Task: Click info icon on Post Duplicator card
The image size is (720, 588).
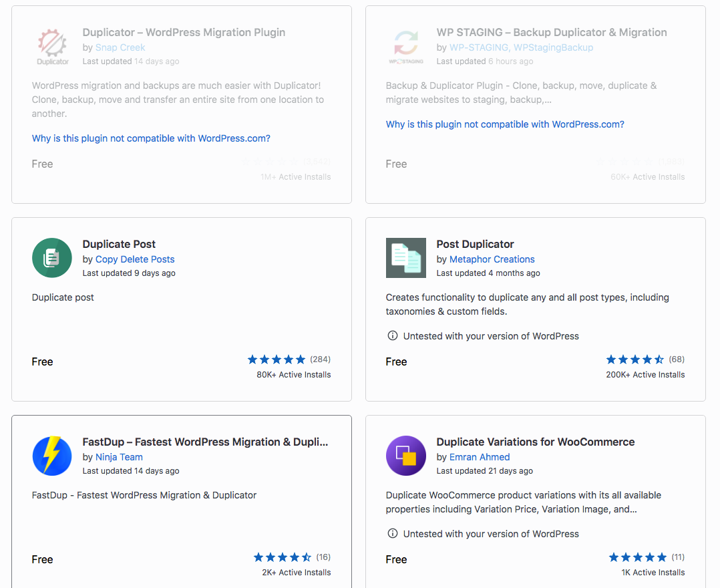Action: [393, 336]
